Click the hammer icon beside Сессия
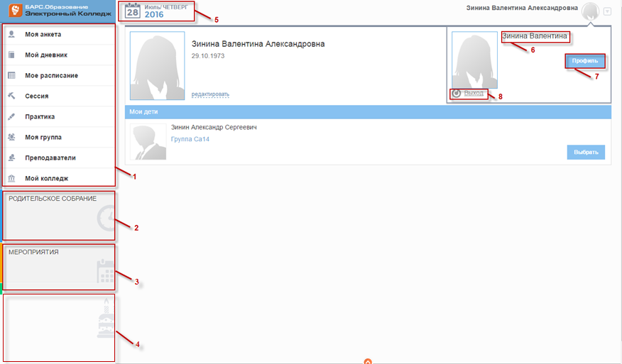 [12, 96]
